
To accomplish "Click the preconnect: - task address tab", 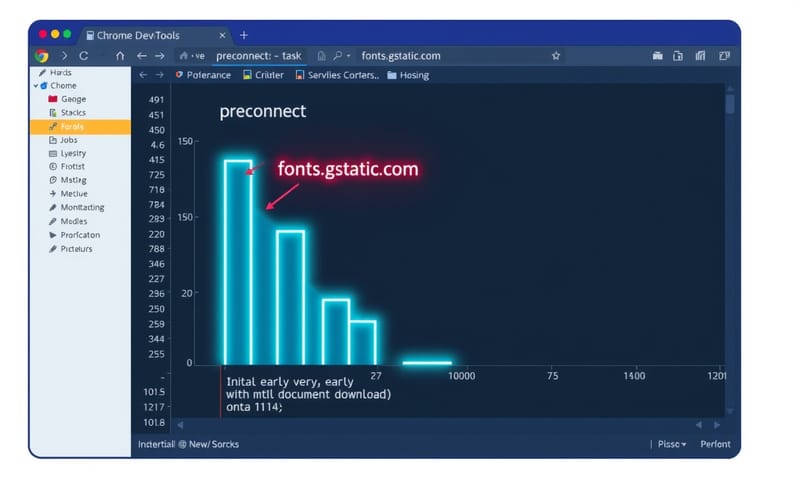I will [x=259, y=56].
